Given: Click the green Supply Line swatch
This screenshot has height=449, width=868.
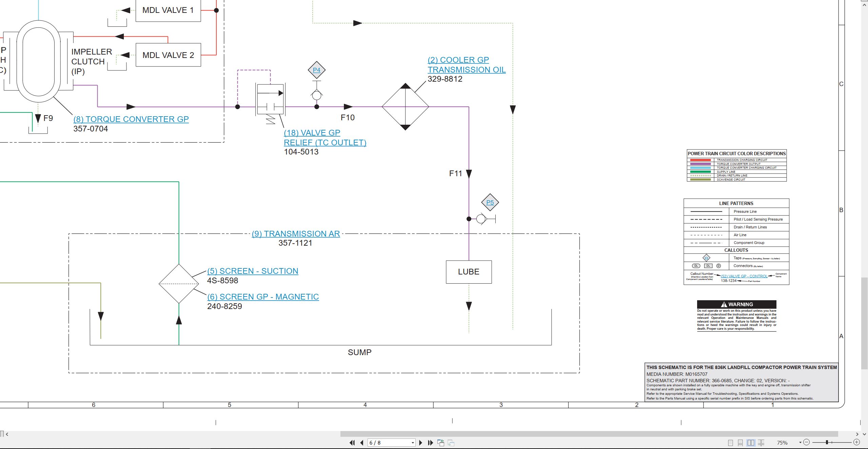Looking at the screenshot, I should pos(700,172).
